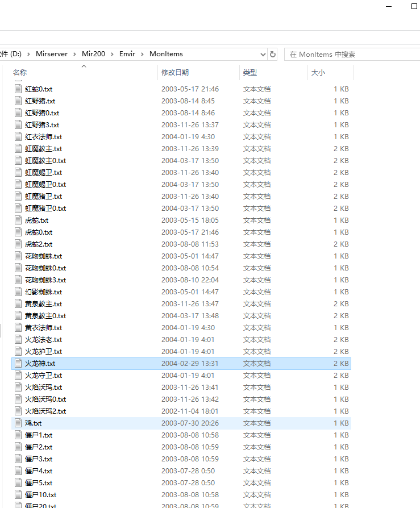Click icon of 虹魔教主.txt file
The height and width of the screenshot is (508, 420).
click(19, 149)
